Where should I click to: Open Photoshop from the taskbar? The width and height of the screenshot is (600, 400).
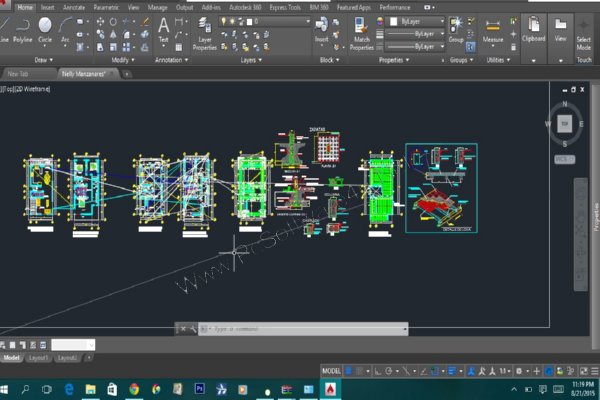point(199,389)
